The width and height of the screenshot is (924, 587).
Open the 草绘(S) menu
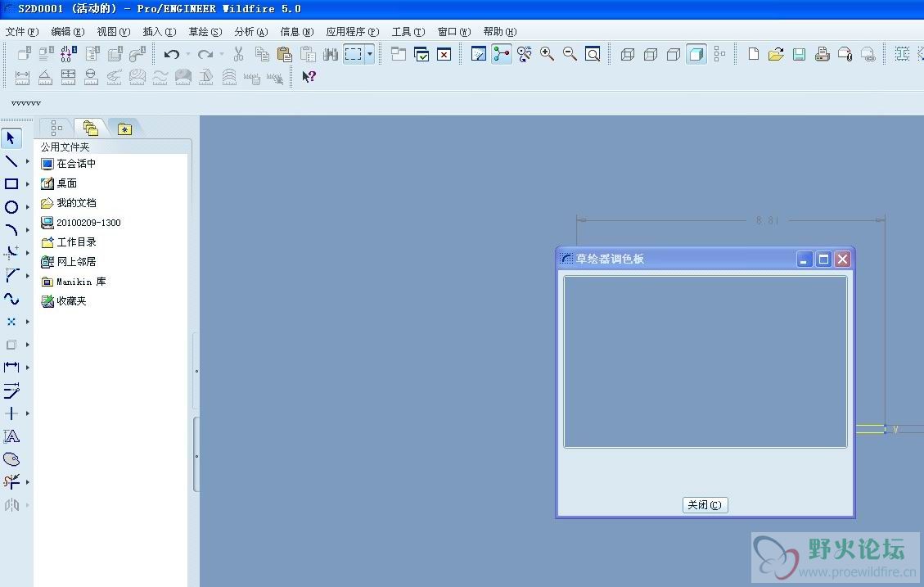point(205,32)
